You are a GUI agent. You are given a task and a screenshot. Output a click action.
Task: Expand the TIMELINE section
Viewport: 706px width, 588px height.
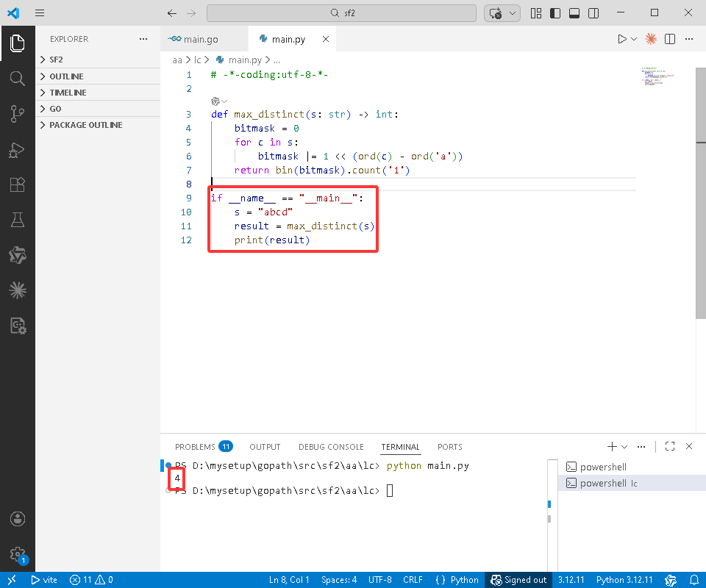(97, 92)
